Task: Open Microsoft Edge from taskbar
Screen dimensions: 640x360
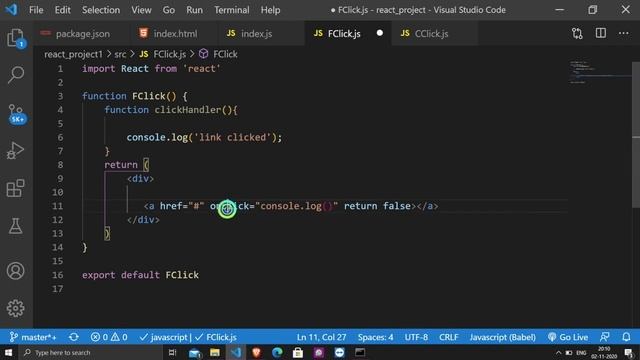Action: (x=277, y=352)
